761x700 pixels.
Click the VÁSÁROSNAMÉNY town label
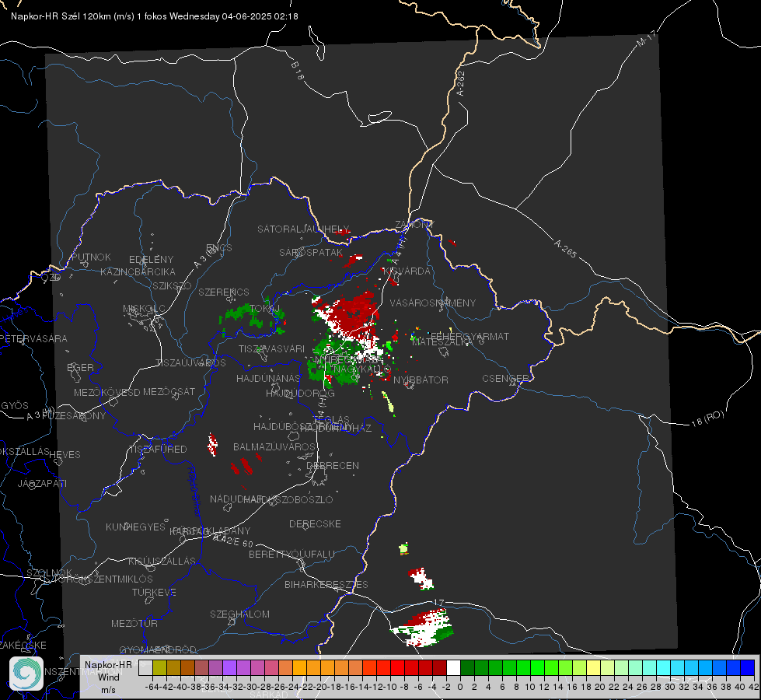(433, 303)
